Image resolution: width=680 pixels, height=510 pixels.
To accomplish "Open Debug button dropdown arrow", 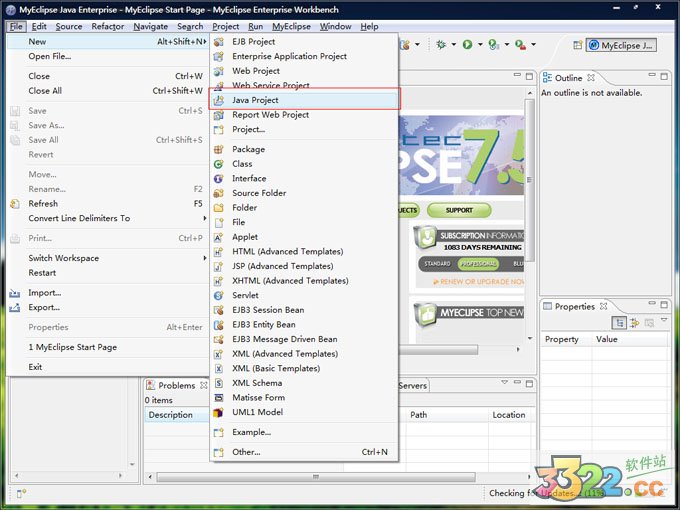I will [x=454, y=44].
